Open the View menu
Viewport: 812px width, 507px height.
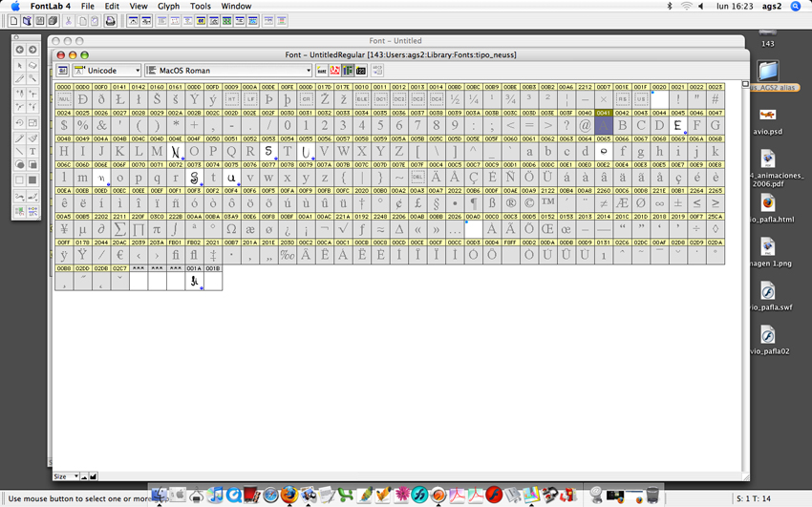[x=139, y=7]
